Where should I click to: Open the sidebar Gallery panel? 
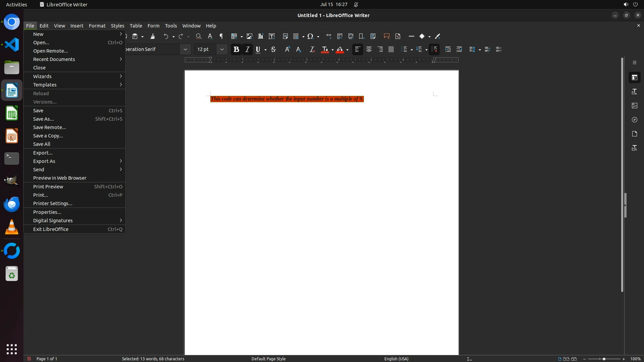click(635, 106)
